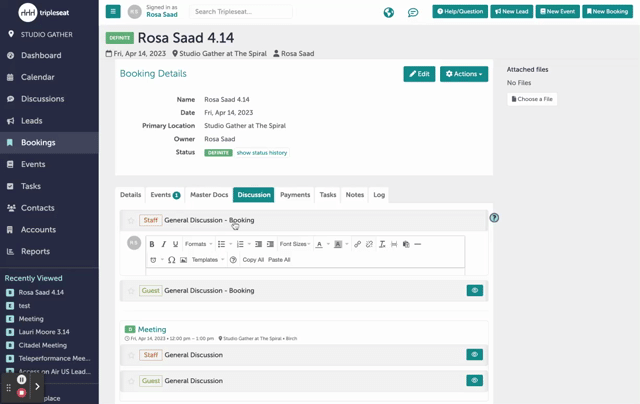Click the Bold formatting icon
640x404 pixels.
(x=152, y=244)
